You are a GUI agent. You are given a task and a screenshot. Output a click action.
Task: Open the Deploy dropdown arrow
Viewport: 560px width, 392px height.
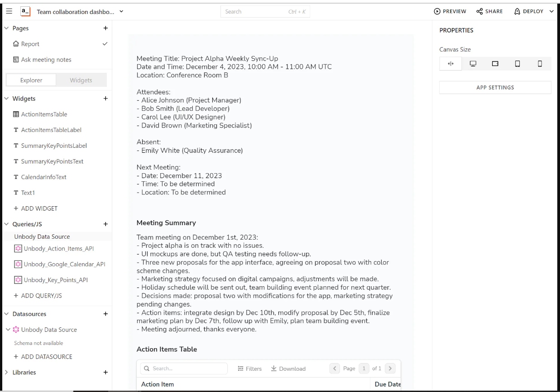point(551,11)
